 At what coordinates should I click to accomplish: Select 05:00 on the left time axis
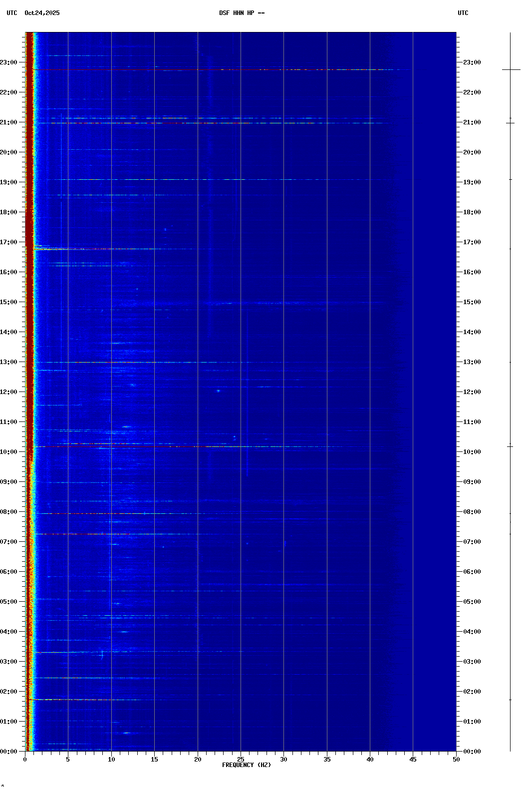click(9, 602)
